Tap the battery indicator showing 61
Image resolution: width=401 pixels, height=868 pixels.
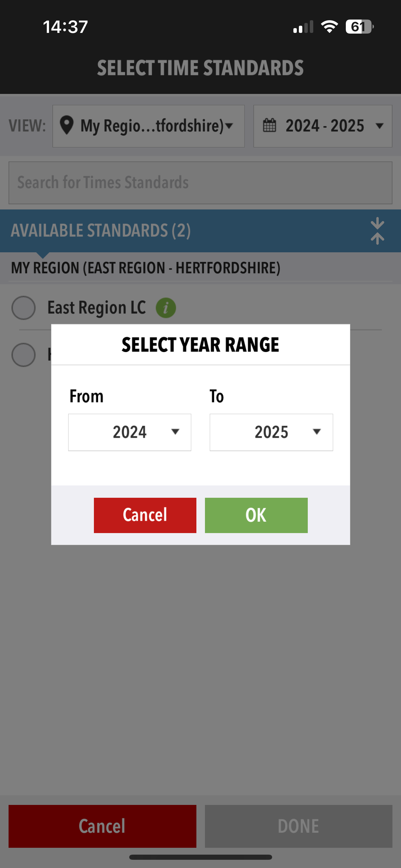point(359,27)
